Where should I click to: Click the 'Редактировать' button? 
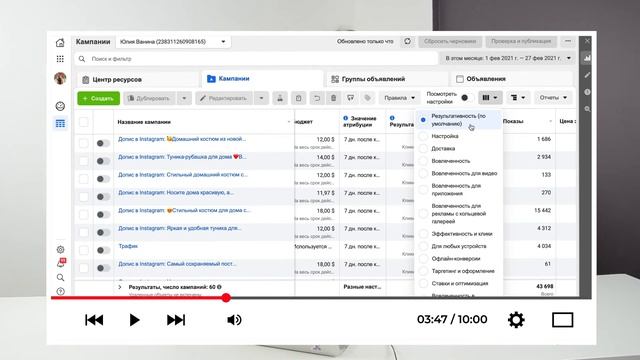[224, 98]
